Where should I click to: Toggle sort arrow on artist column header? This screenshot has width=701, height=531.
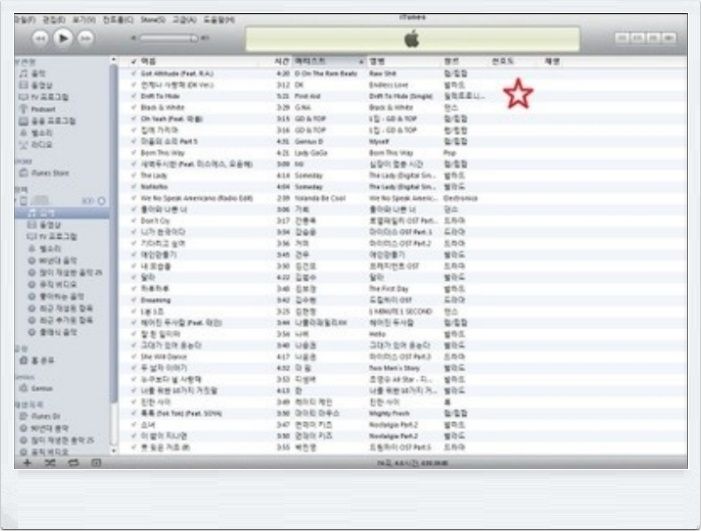361,61
